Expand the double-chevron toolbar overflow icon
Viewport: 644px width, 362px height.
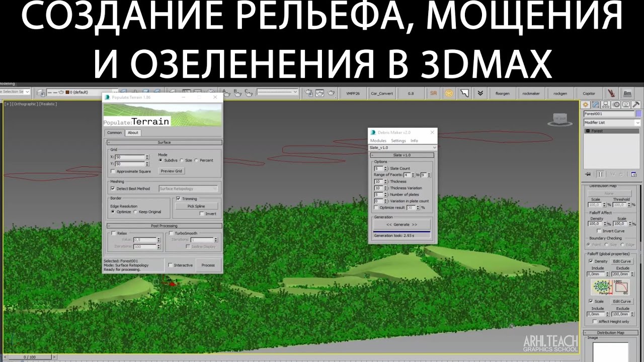(480, 93)
